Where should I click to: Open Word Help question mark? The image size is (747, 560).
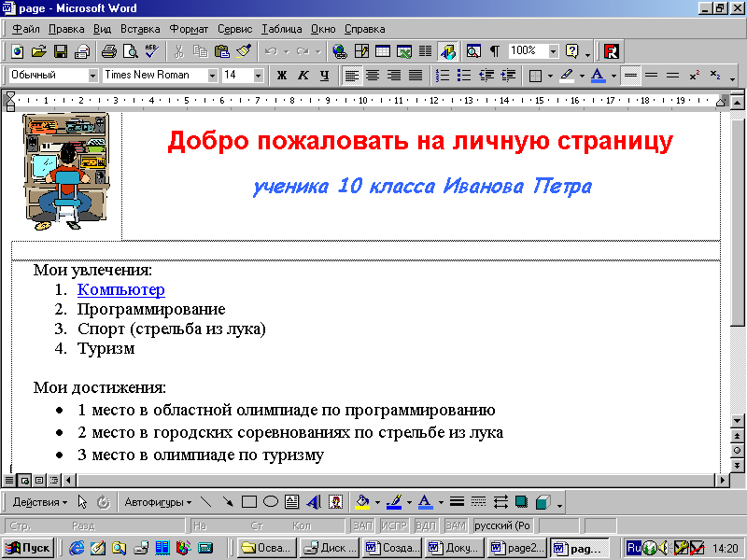click(x=571, y=51)
